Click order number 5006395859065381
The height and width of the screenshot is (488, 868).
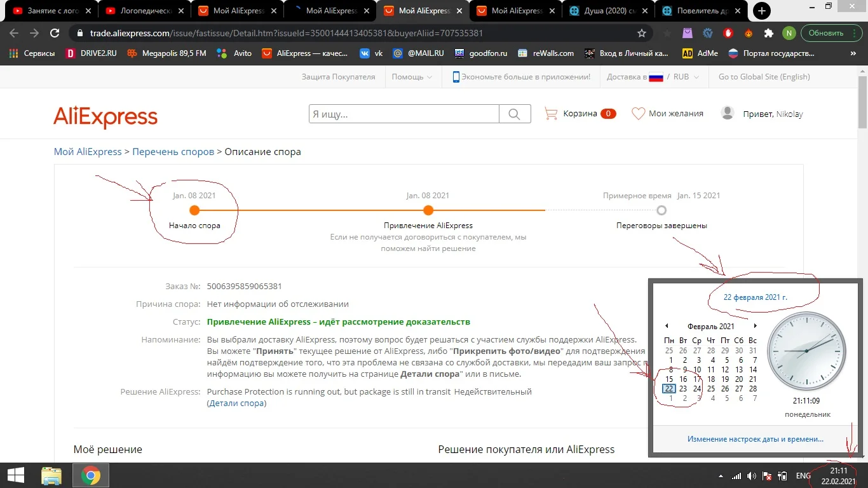click(x=245, y=287)
